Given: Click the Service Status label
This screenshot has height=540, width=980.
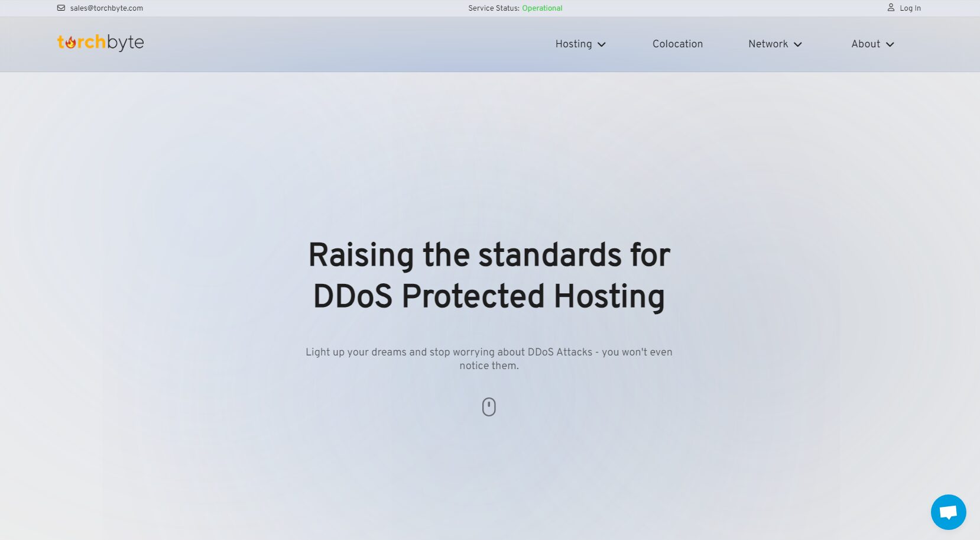Looking at the screenshot, I should point(494,8).
